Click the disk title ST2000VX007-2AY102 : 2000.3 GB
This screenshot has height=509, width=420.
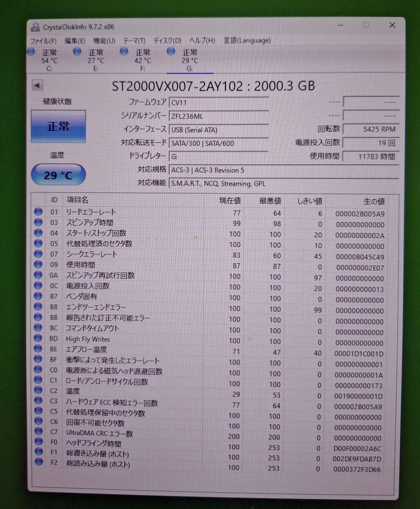pos(214,86)
